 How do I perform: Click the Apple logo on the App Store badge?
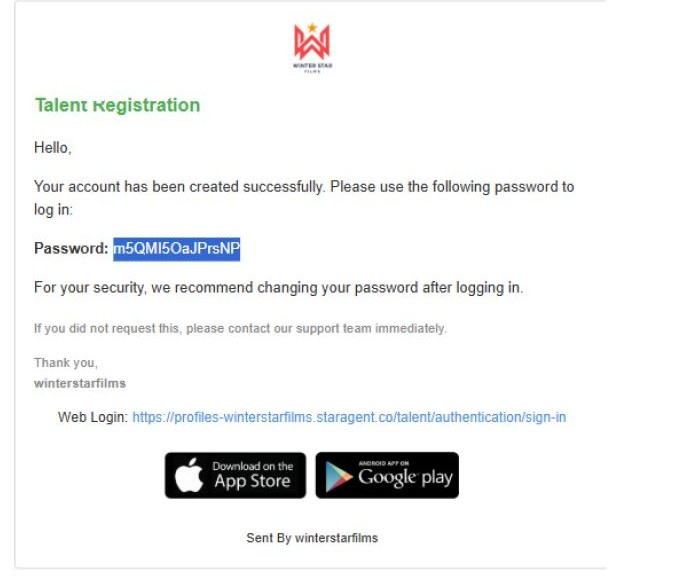(x=188, y=476)
